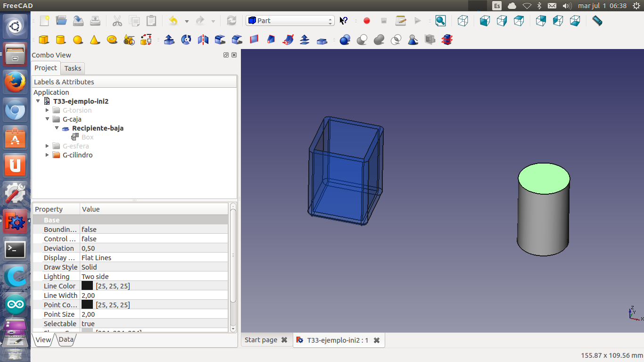Viewport: 644px width, 362px height.
Task: Open the Part workbench dropdown
Action: (290, 21)
